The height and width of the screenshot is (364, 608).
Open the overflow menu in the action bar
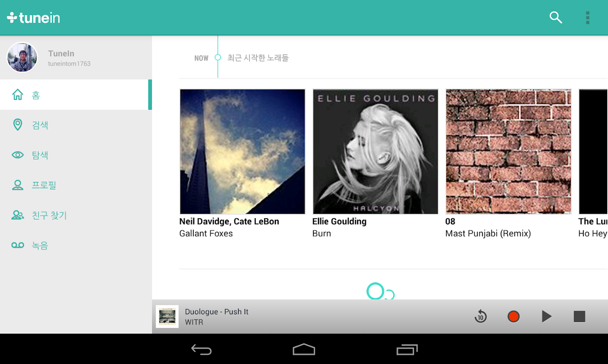[587, 17]
